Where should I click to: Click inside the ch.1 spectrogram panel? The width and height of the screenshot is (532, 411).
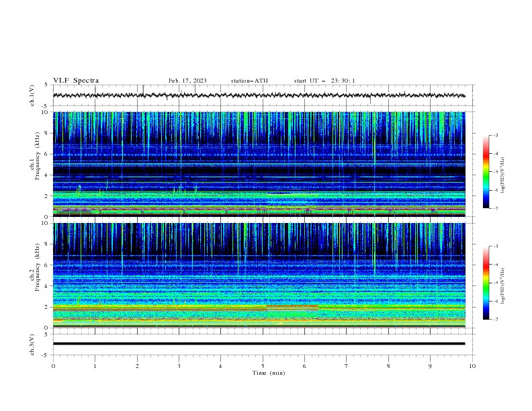point(259,164)
